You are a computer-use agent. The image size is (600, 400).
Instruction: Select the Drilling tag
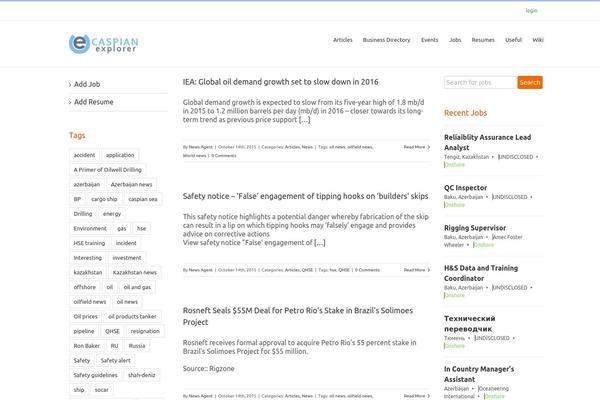pos(83,214)
